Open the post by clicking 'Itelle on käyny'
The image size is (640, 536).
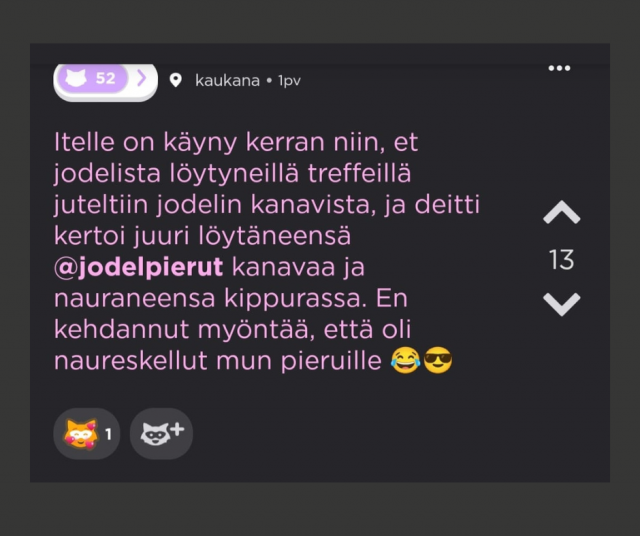tap(146, 142)
